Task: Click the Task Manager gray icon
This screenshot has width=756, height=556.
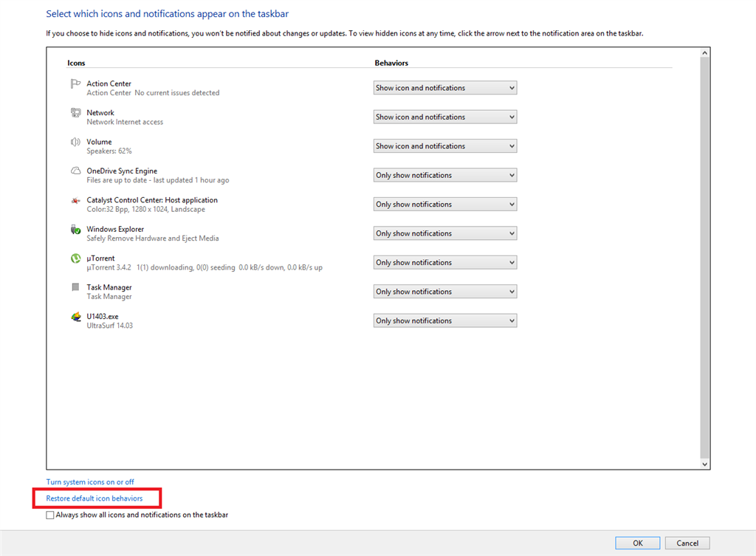Action: [75, 287]
